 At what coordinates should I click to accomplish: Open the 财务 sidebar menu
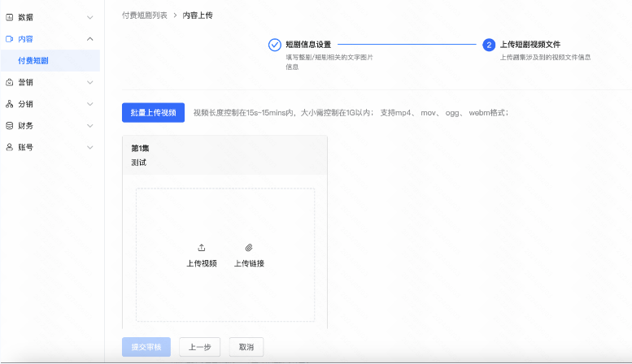(50, 126)
